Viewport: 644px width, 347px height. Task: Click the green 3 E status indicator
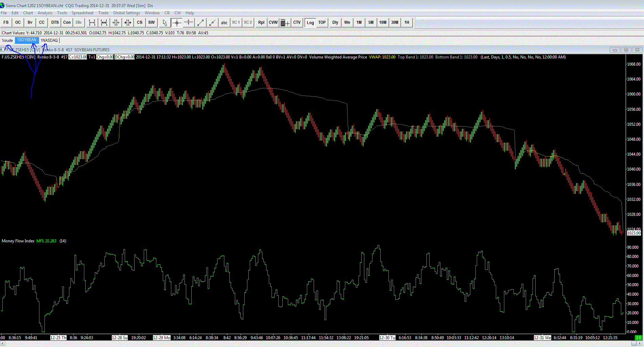pos(639,338)
